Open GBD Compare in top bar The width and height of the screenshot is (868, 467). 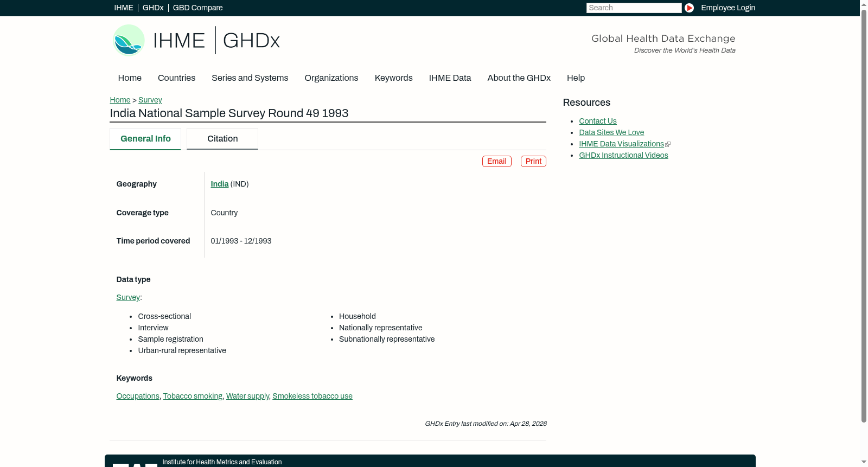click(x=197, y=8)
